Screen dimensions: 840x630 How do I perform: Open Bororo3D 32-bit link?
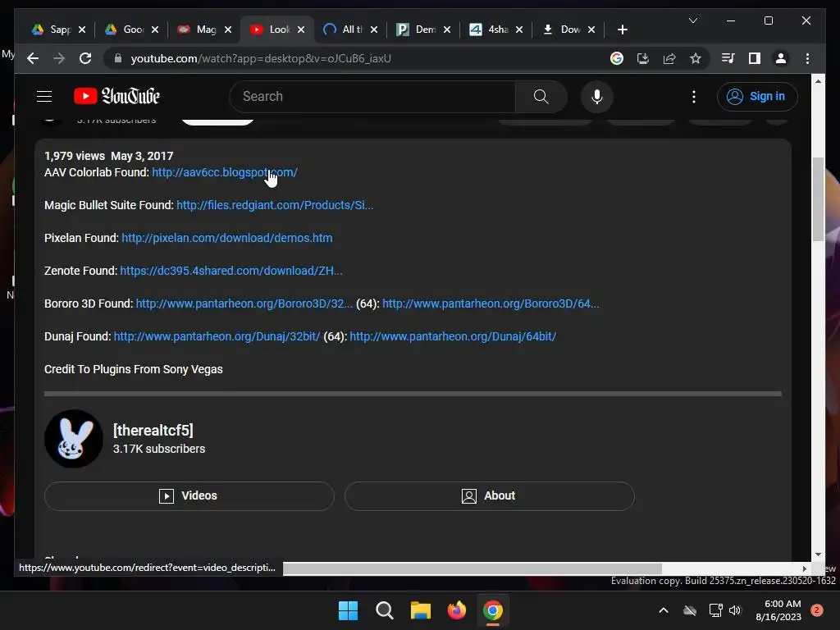pyautogui.click(x=244, y=304)
